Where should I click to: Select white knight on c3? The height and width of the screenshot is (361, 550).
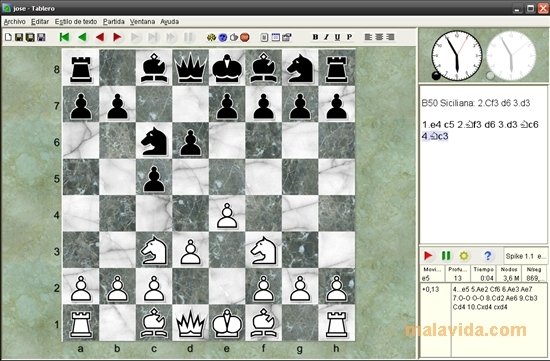pyautogui.click(x=154, y=250)
